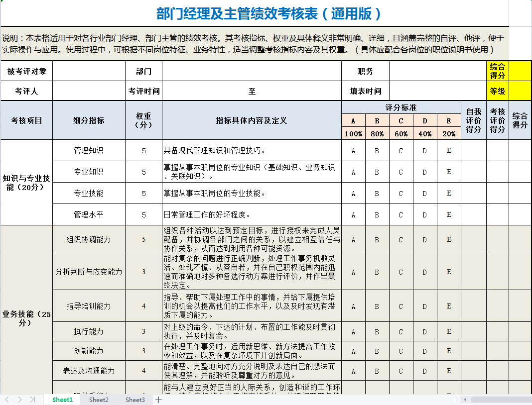Select the 自我评价得分 header cell
Viewport: 532px width, 405px height.
pos(474,120)
